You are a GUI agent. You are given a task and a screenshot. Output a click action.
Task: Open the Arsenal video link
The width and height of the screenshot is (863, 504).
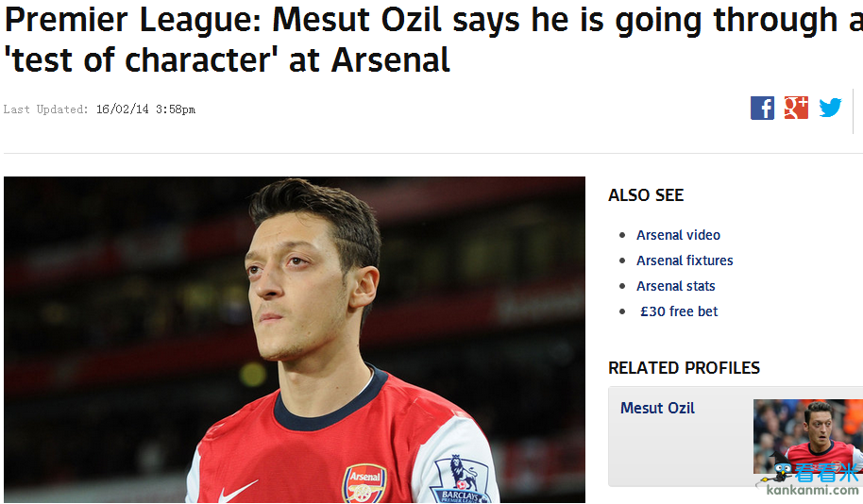[x=678, y=235]
